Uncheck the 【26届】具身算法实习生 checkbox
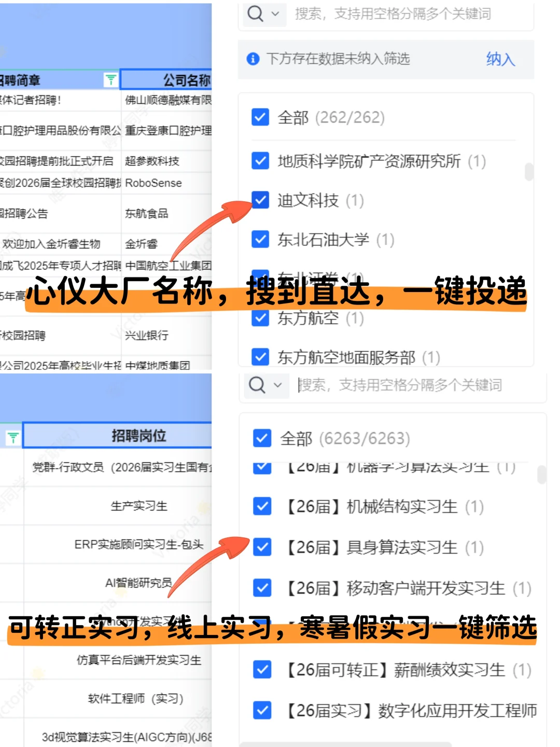Screen dimensions: 560x747 click(x=262, y=547)
